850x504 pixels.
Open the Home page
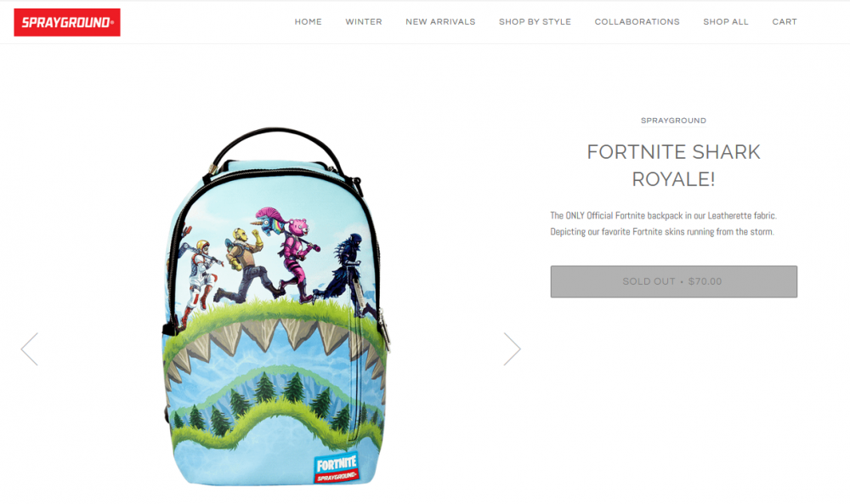click(309, 22)
